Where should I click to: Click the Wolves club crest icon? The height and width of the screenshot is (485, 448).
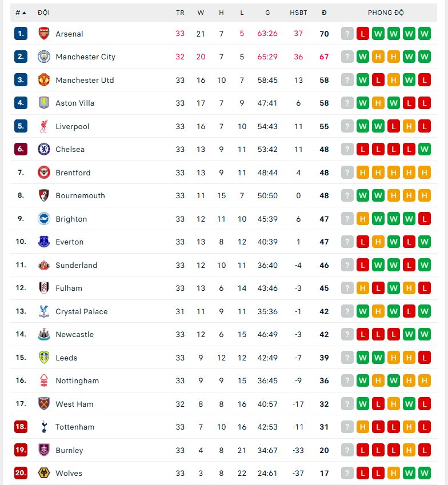(44, 473)
